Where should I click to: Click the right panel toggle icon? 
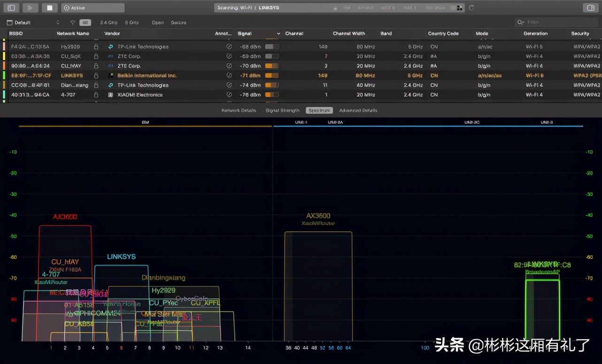tap(591, 8)
